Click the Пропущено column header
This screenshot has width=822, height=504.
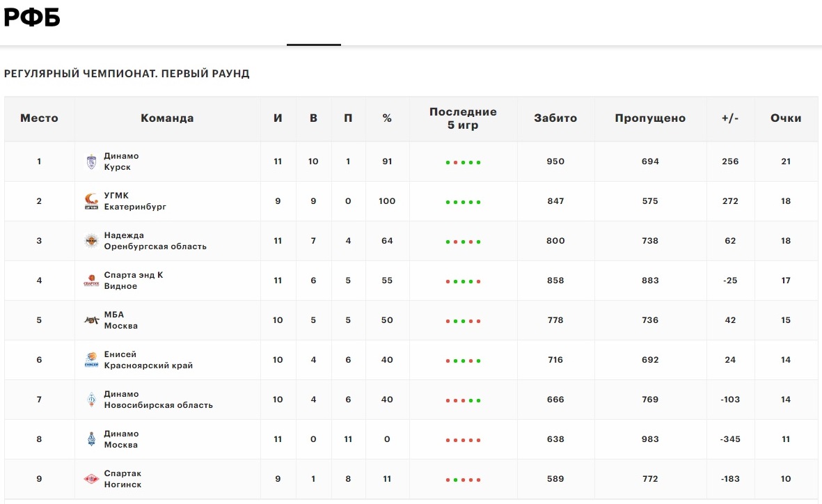pyautogui.click(x=650, y=118)
